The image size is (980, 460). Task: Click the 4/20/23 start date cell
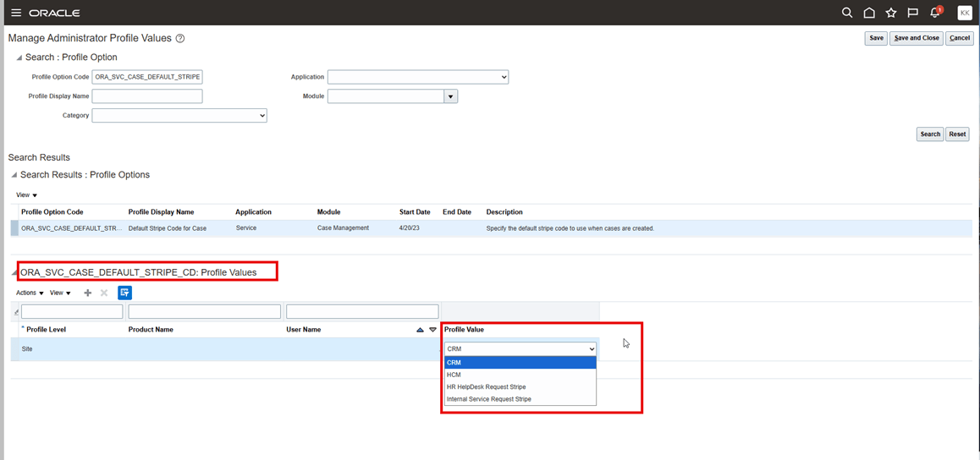(x=409, y=228)
